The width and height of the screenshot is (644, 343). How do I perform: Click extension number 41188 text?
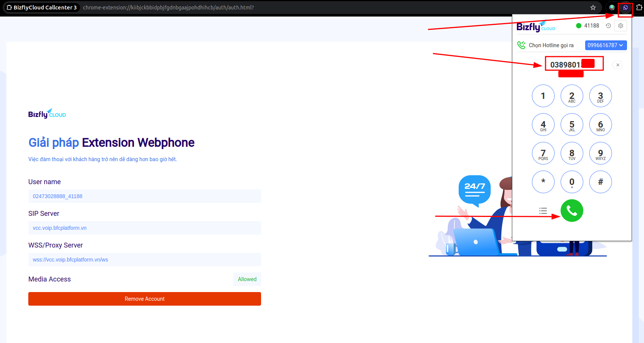pos(592,26)
